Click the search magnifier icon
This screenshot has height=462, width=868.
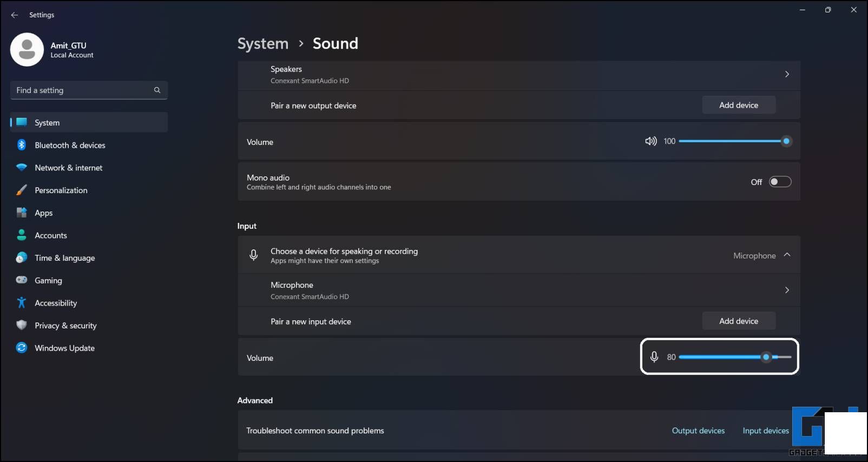(157, 90)
